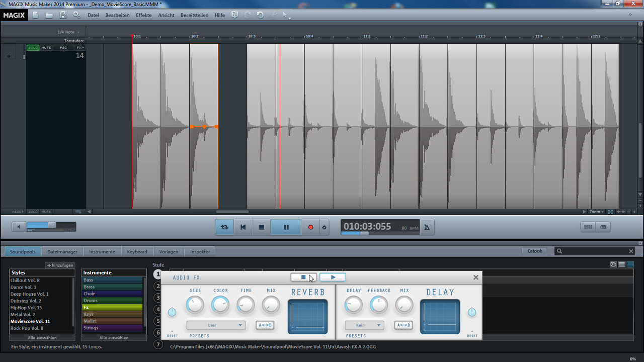Play preview in Audio FX window
644x362 pixels.
click(333, 278)
